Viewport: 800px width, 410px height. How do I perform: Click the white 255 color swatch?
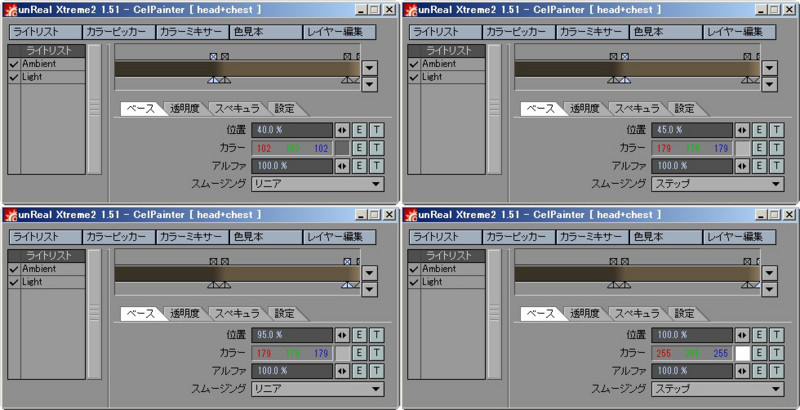pyautogui.click(x=742, y=353)
